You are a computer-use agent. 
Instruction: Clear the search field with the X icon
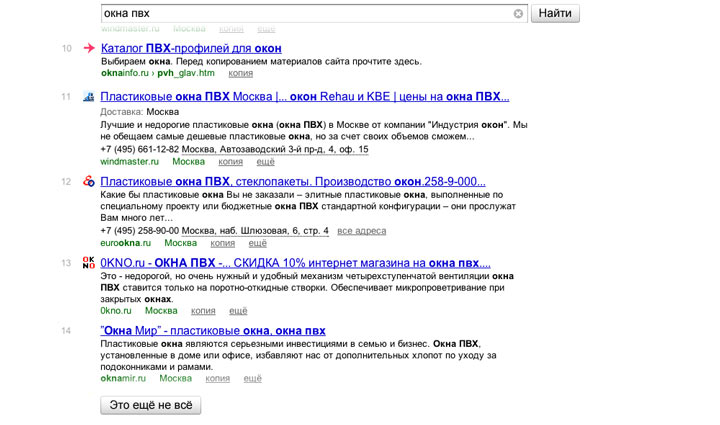click(518, 14)
